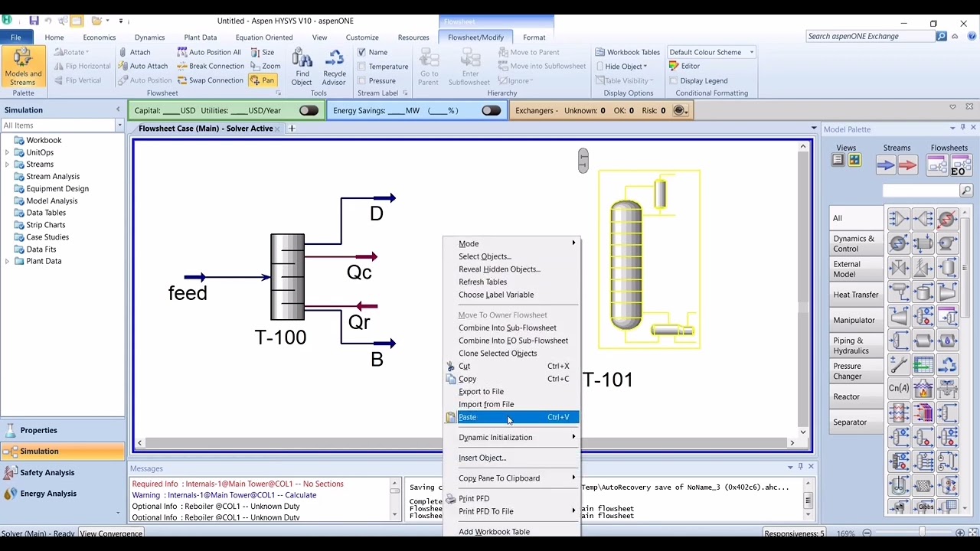Click Break Connection tool
The width and height of the screenshot is (980, 551).
pos(211,66)
